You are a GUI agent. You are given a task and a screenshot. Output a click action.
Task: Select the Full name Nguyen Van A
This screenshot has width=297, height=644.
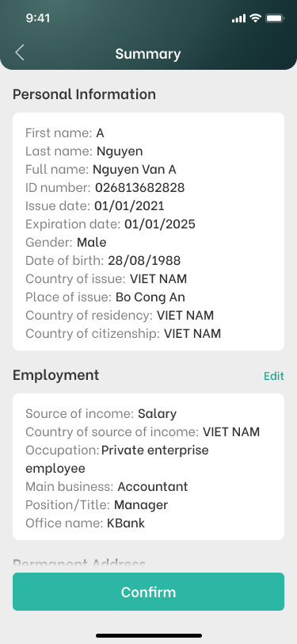135,169
